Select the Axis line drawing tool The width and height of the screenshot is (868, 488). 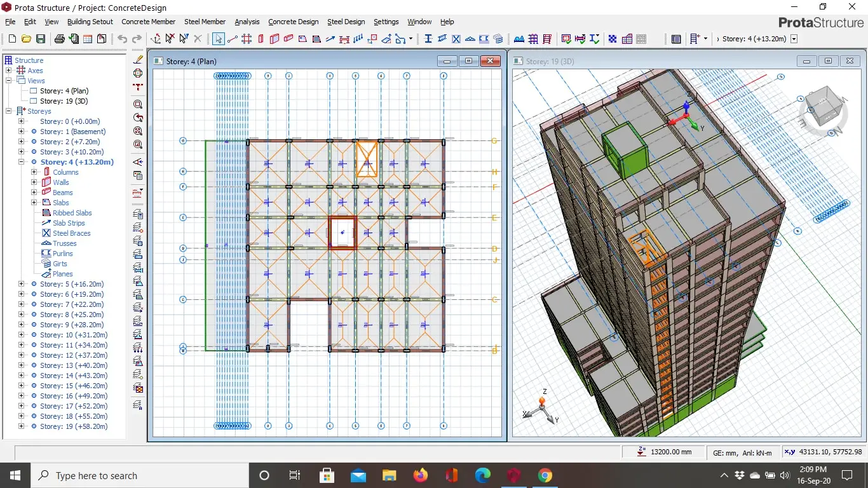[233, 39]
